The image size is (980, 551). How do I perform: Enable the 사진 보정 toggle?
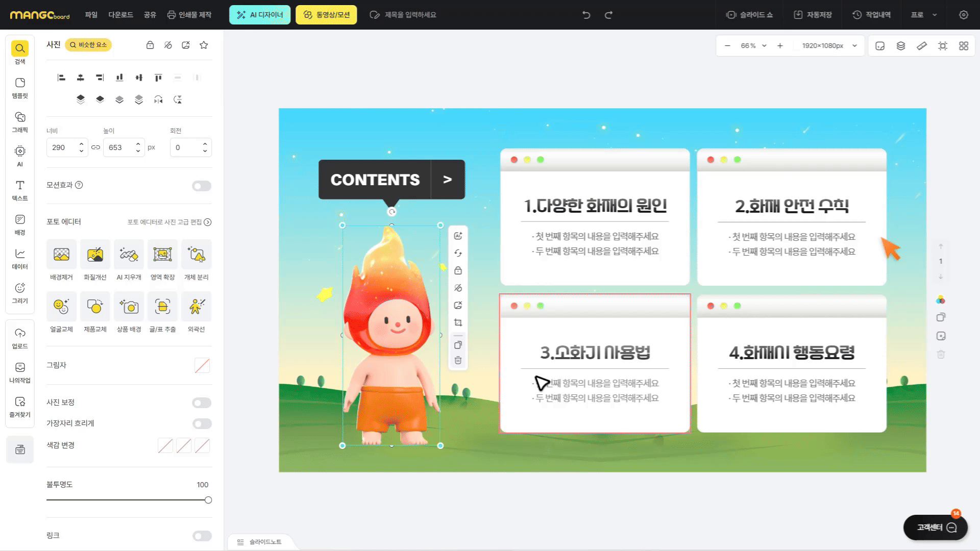pos(202,403)
